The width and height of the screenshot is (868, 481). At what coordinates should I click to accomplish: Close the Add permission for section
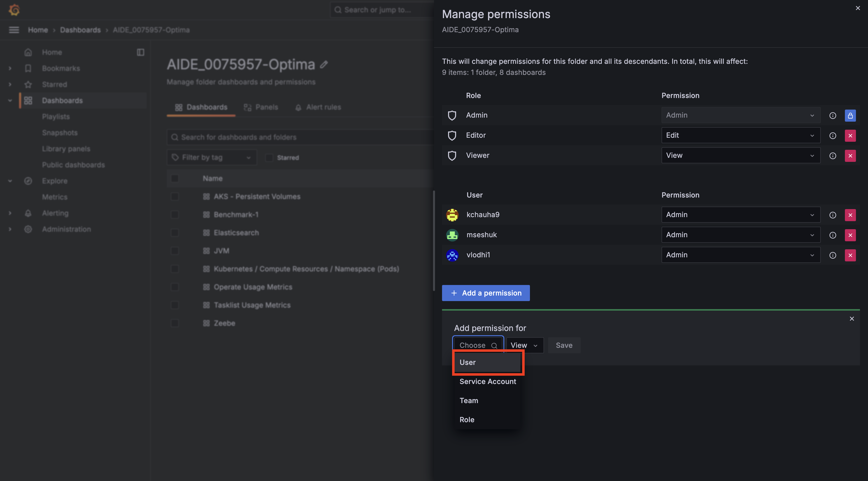[x=852, y=319]
